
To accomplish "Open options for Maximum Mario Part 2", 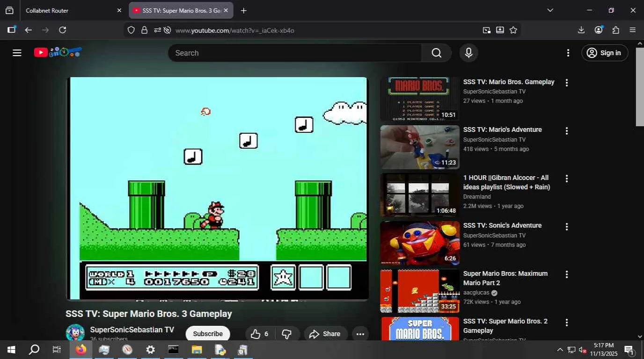I will click(x=567, y=274).
